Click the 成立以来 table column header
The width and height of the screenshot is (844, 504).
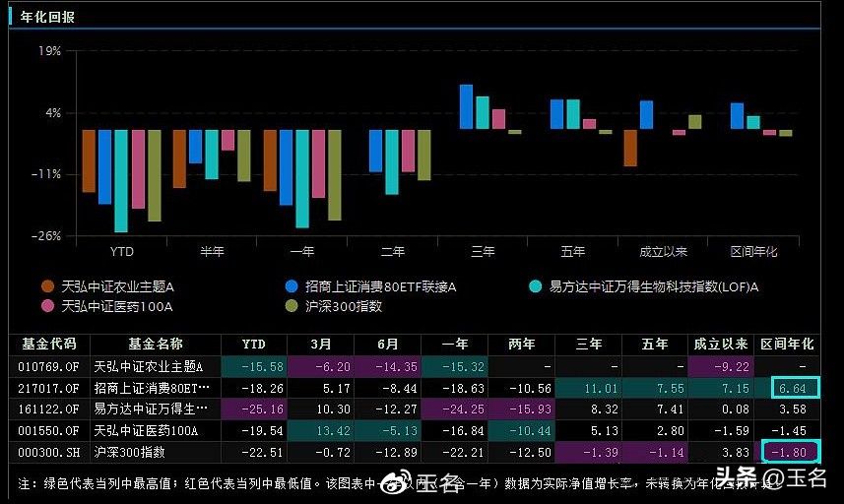pyautogui.click(x=721, y=345)
